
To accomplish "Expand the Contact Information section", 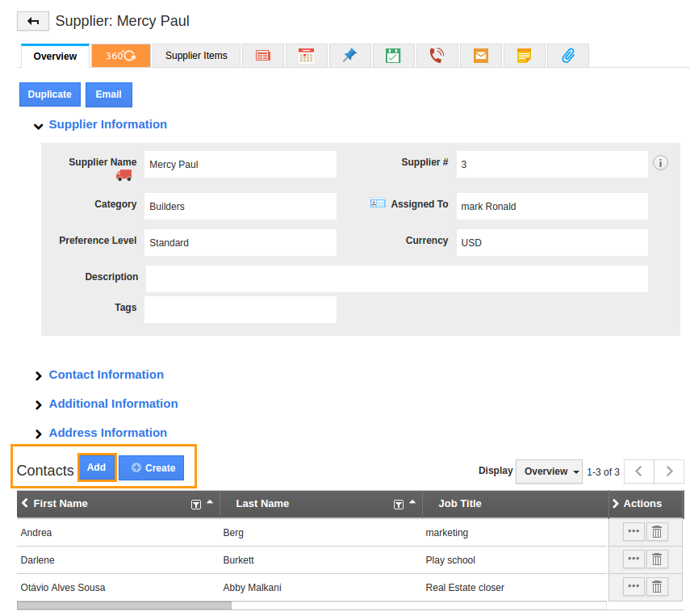I will pyautogui.click(x=106, y=375).
